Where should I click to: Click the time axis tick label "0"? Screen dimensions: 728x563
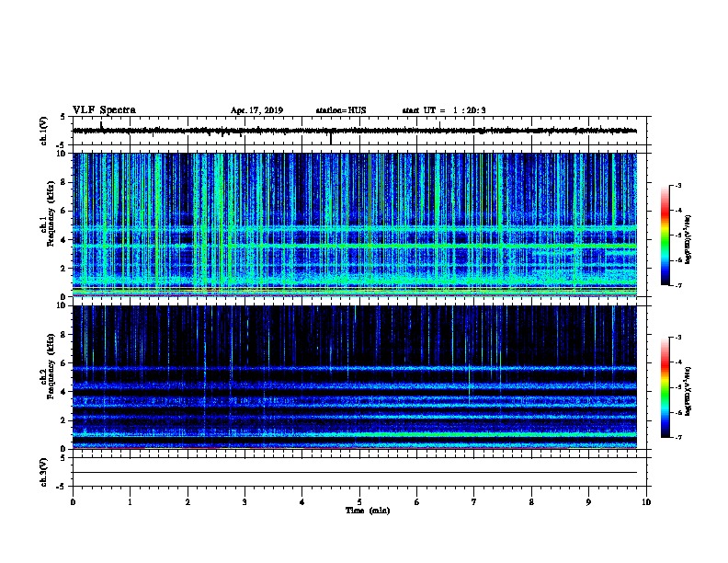coord(73,502)
